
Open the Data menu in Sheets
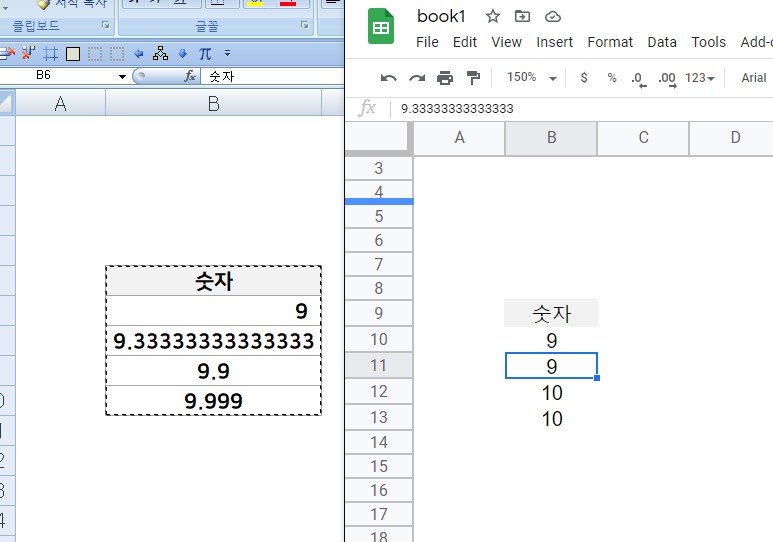(x=662, y=42)
